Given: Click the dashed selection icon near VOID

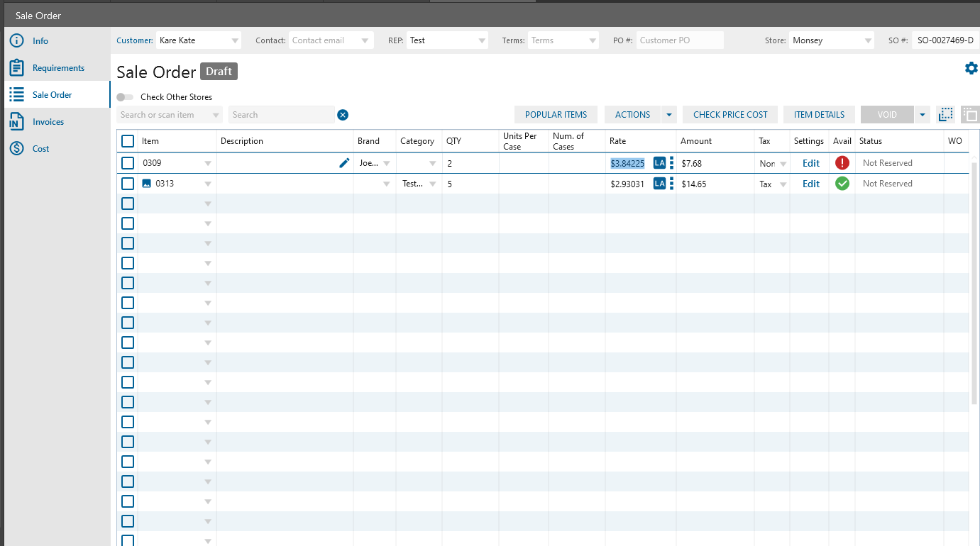Looking at the screenshot, I should [x=945, y=115].
